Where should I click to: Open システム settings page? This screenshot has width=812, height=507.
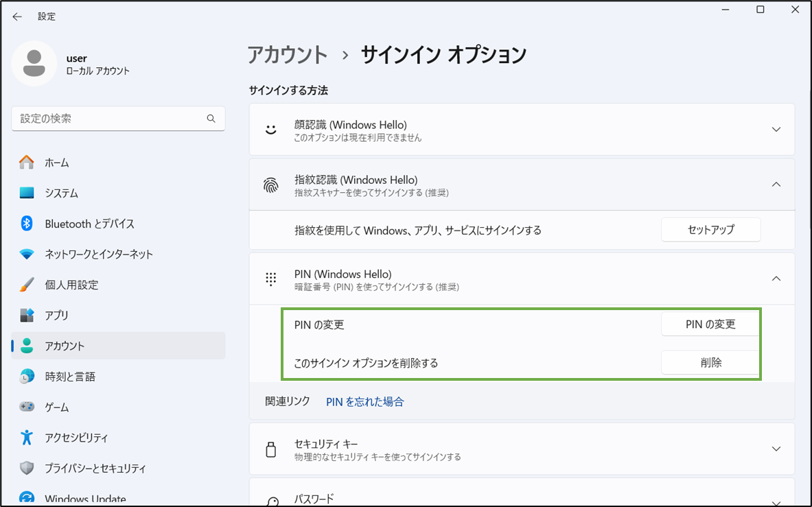(118, 193)
